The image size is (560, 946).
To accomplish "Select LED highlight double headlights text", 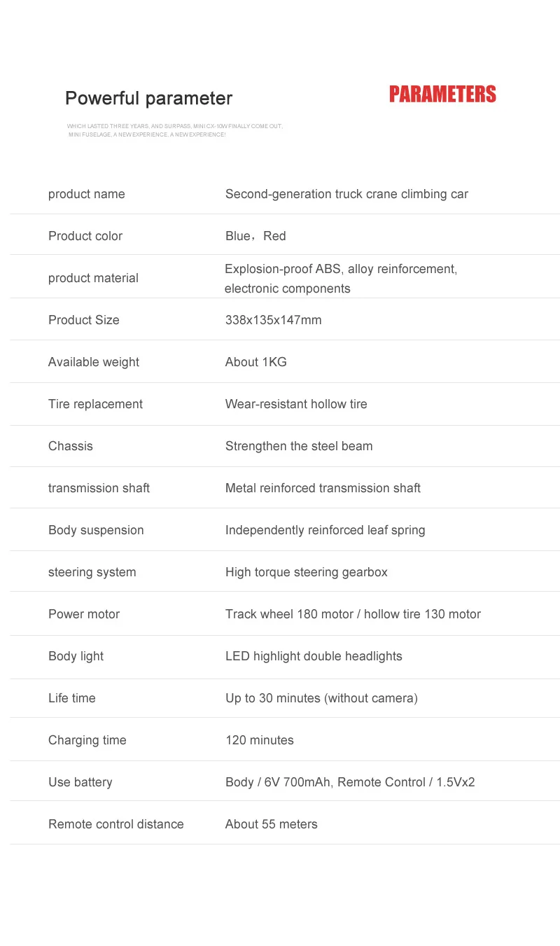I will tap(314, 657).
